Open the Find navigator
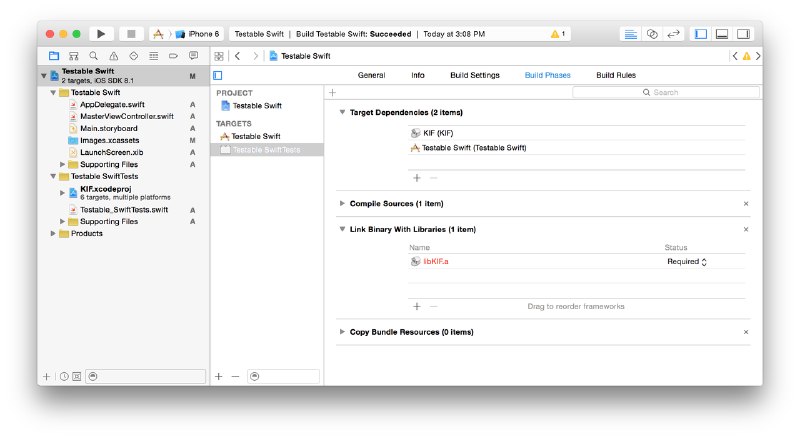 [x=93, y=56]
